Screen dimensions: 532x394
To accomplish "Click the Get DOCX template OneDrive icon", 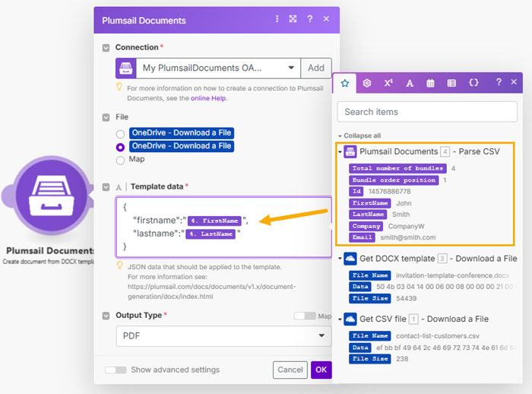I will point(350,259).
